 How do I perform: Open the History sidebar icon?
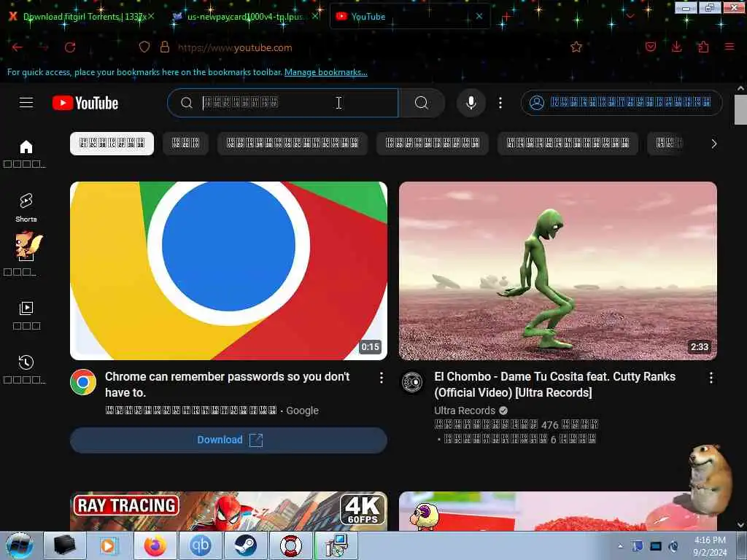tap(26, 369)
